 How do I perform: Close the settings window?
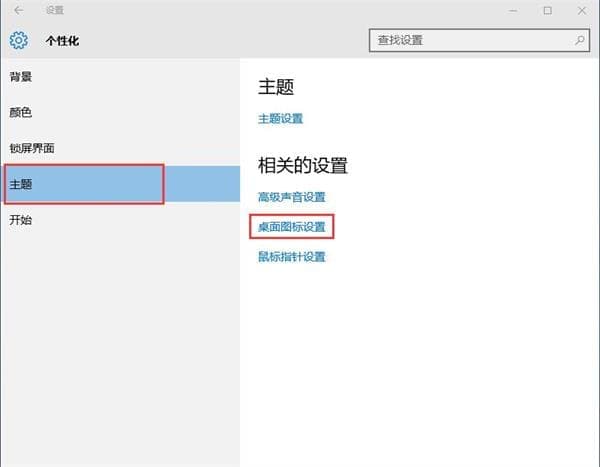tap(582, 10)
